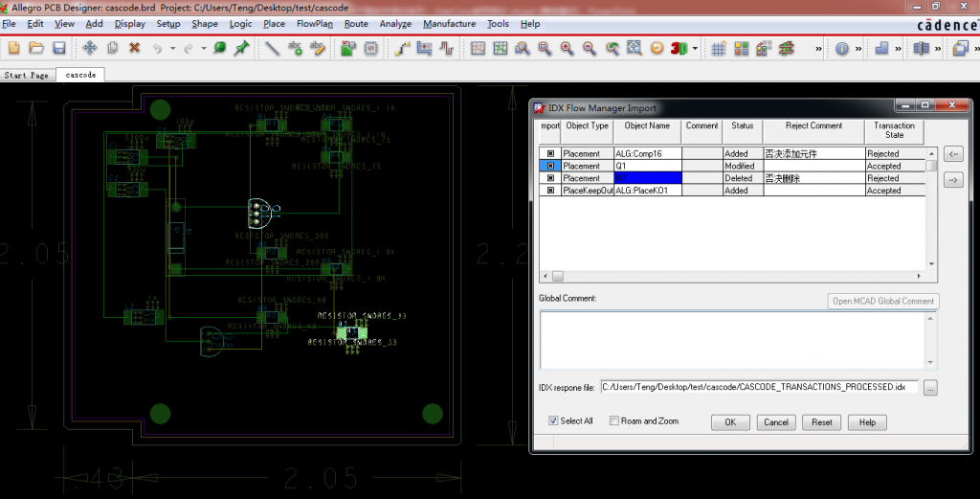Click the Zoom Points magnifier icon
The image size is (980, 499).
[x=523, y=48]
